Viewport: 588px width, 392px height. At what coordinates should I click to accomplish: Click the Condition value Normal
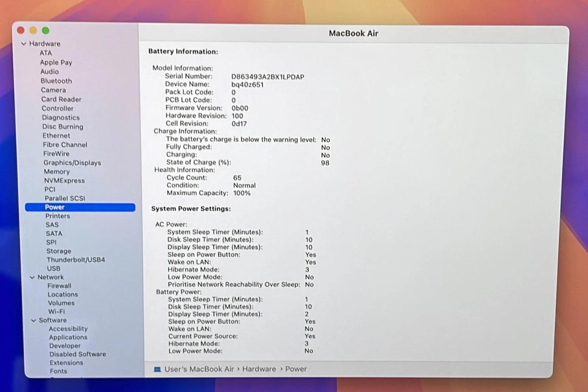[244, 186]
